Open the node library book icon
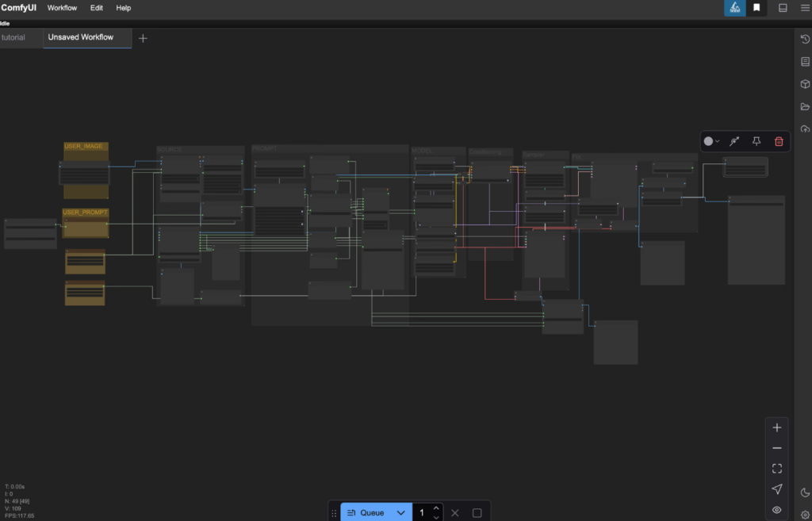812x521 pixels. tap(805, 62)
